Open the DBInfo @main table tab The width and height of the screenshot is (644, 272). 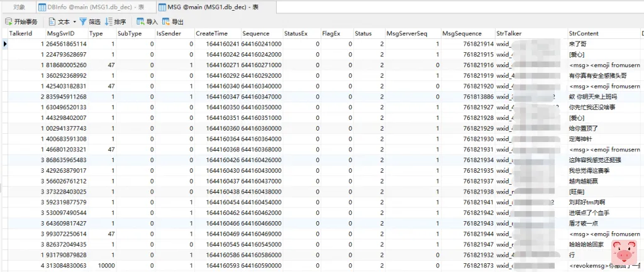tap(80, 6)
